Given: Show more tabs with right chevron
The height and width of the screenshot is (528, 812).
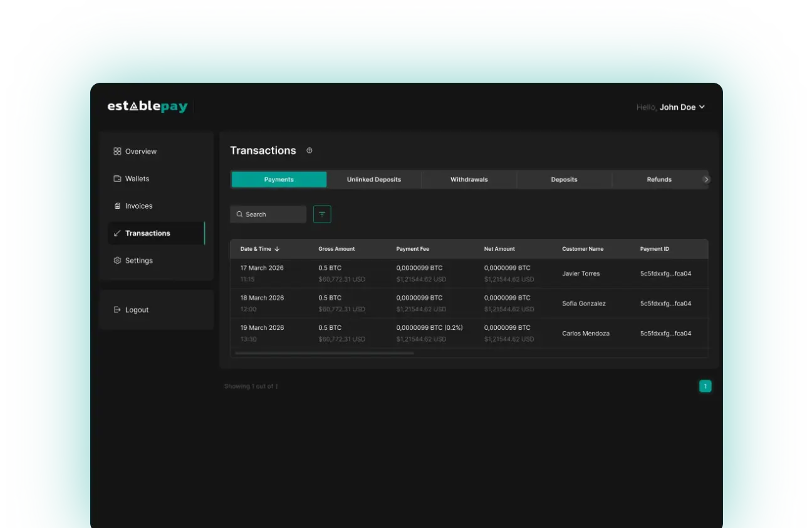Looking at the screenshot, I should tap(706, 179).
